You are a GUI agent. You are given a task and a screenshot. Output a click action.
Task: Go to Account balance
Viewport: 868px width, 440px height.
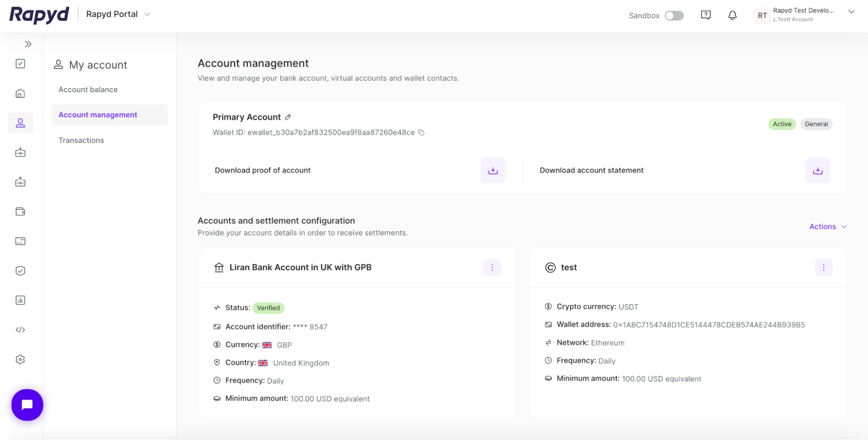tap(88, 89)
